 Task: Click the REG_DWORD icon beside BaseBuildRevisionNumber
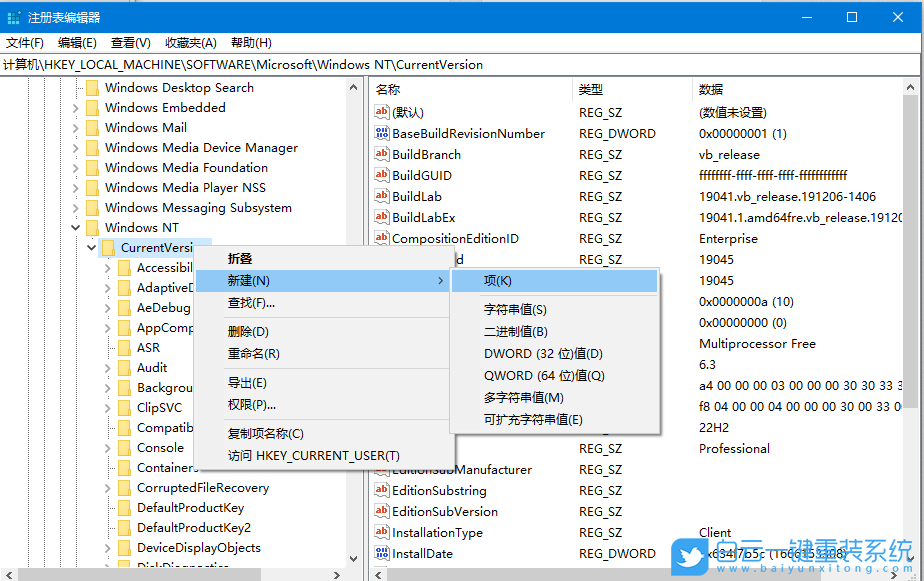point(383,133)
